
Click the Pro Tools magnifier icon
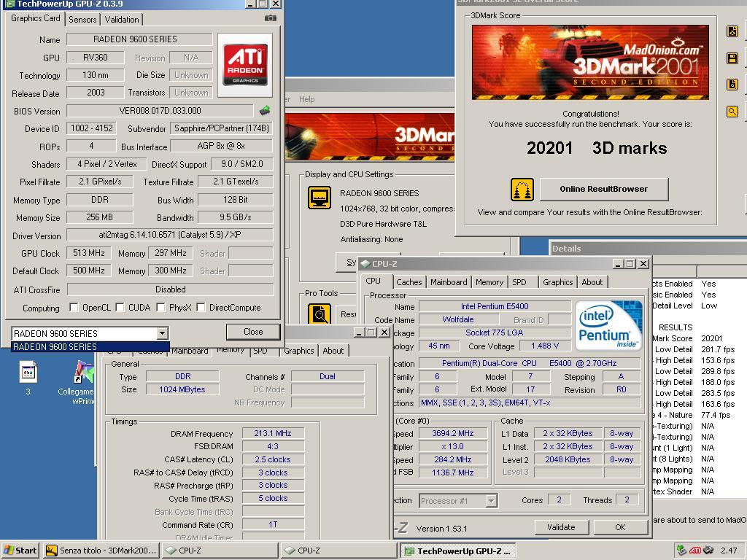320,314
